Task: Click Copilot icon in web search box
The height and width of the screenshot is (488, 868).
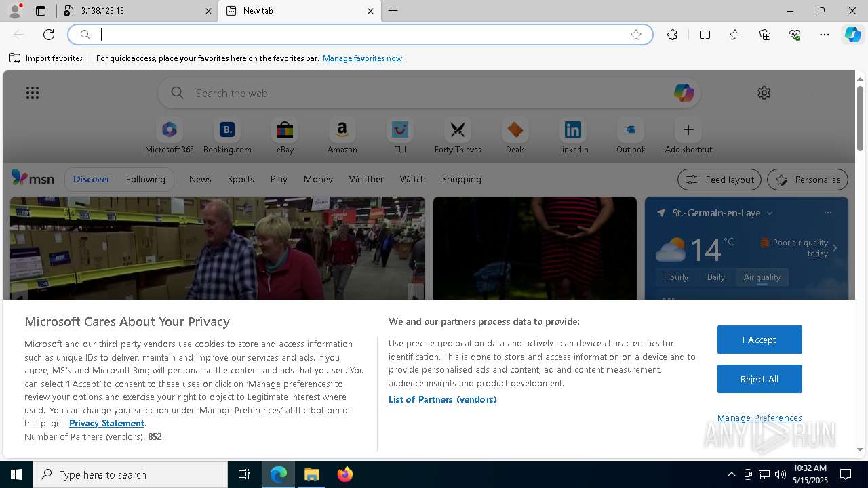Action: 684,93
